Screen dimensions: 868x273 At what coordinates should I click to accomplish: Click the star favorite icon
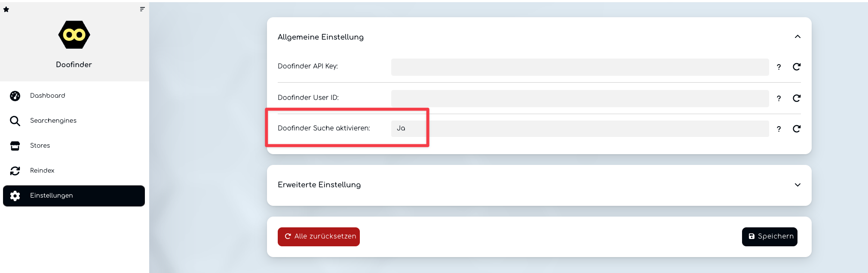tap(6, 9)
